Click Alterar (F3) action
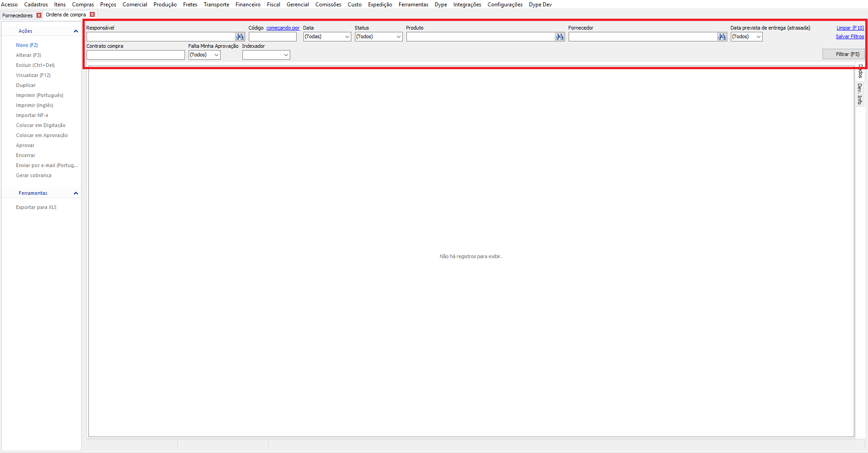 point(28,55)
